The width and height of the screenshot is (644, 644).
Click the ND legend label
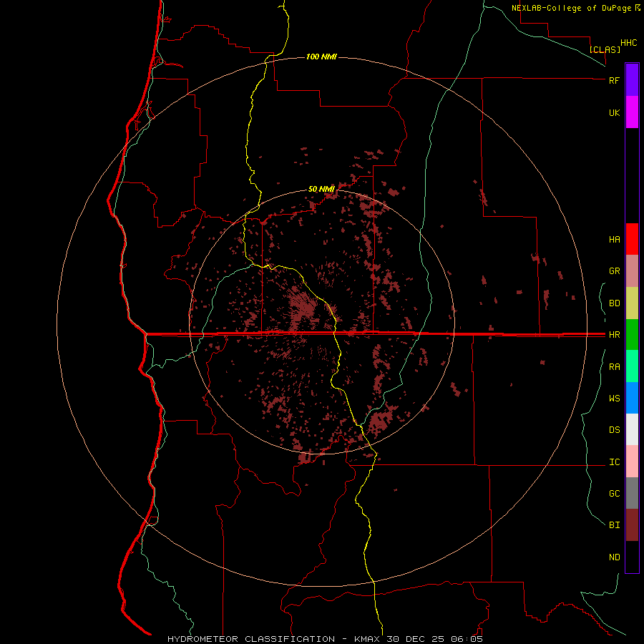[615, 557]
